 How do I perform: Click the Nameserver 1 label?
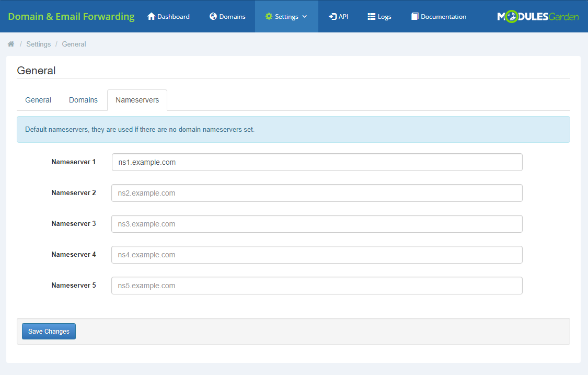[x=74, y=162]
